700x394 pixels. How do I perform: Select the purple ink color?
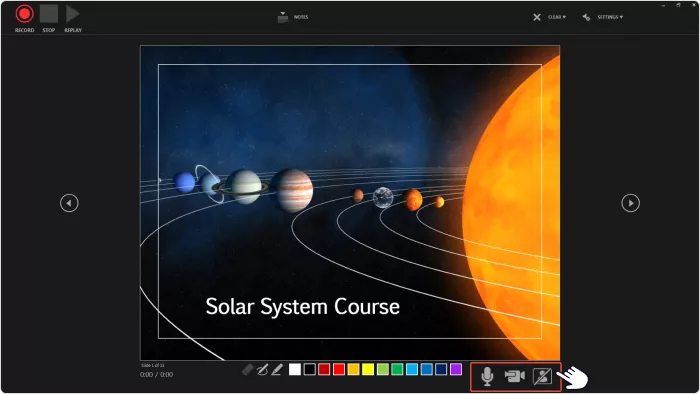456,369
